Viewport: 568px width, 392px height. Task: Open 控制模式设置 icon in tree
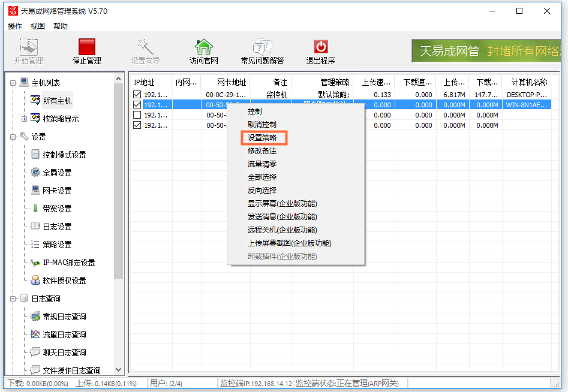pos(35,155)
